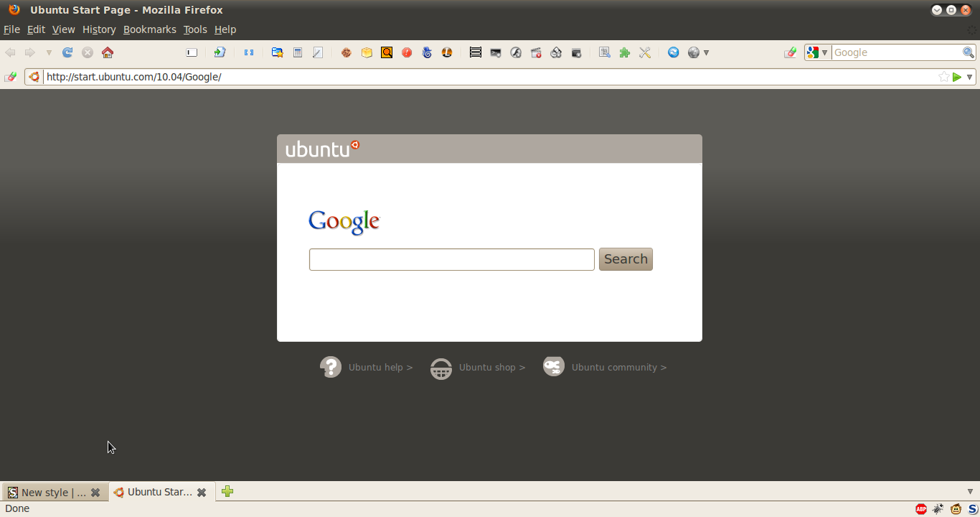Open the Help menu
980x517 pixels.
pos(225,29)
